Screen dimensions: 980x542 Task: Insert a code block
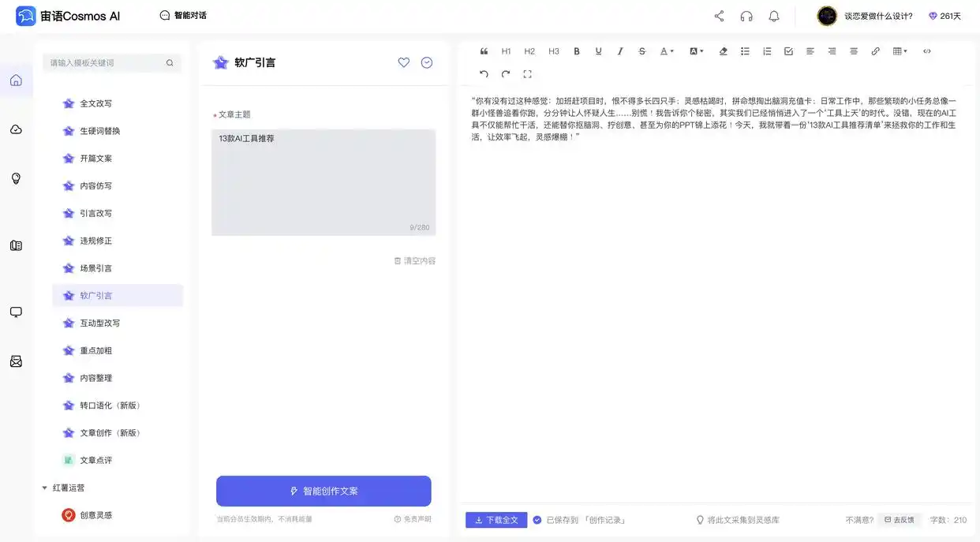coord(926,51)
